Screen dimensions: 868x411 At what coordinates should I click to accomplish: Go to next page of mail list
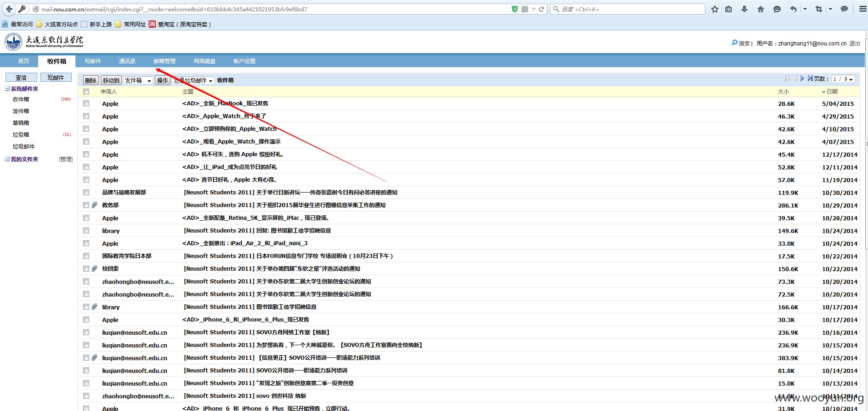click(803, 79)
